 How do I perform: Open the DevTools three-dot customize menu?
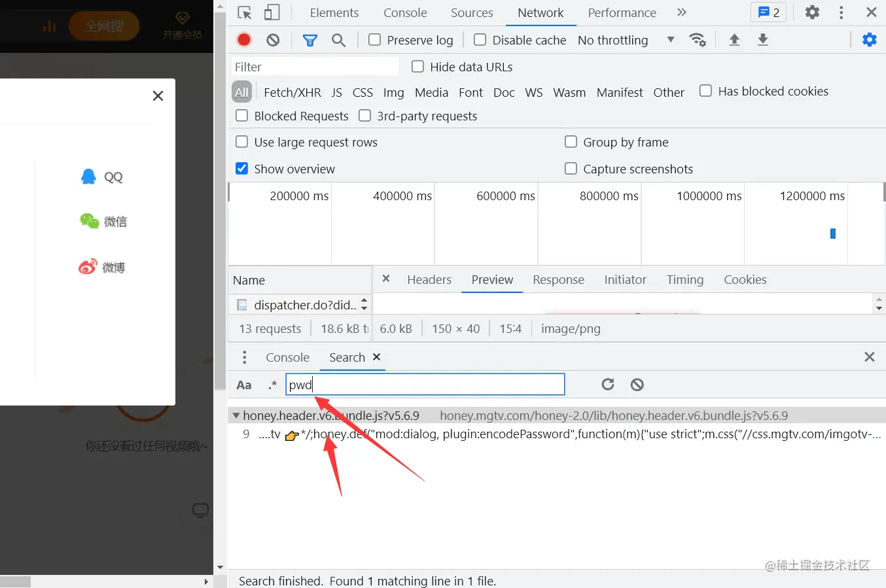[842, 12]
